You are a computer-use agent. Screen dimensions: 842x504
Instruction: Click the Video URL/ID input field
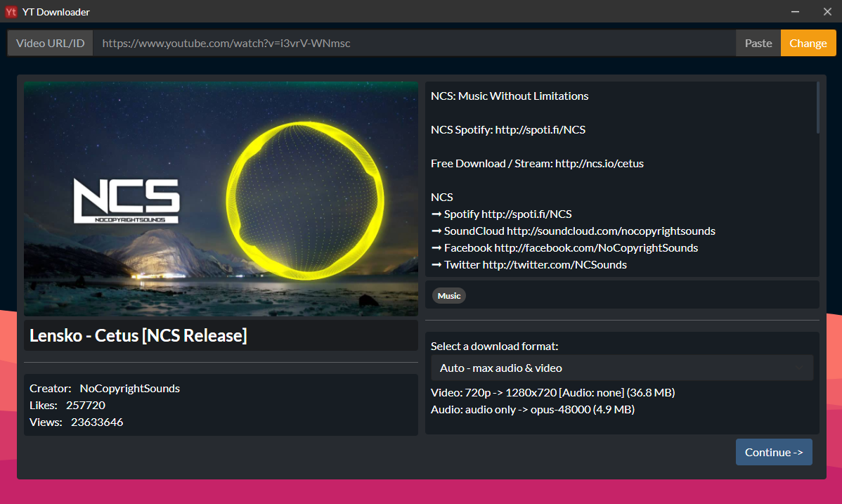pos(414,43)
